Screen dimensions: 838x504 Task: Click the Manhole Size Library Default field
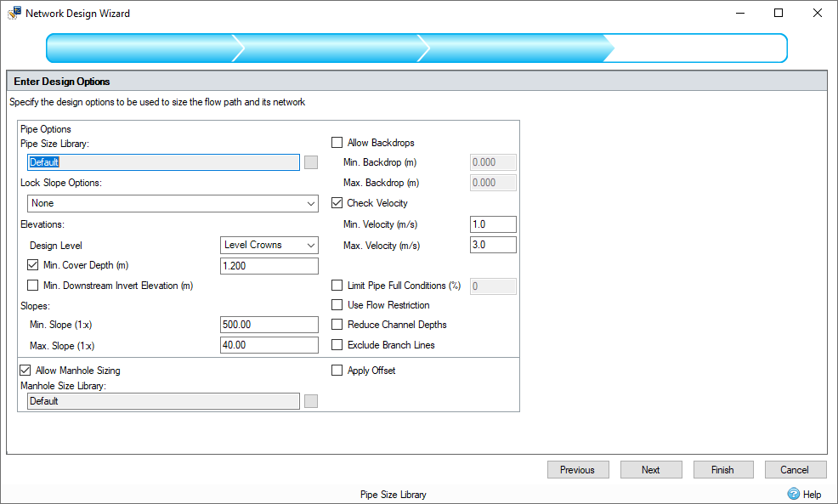pyautogui.click(x=163, y=401)
